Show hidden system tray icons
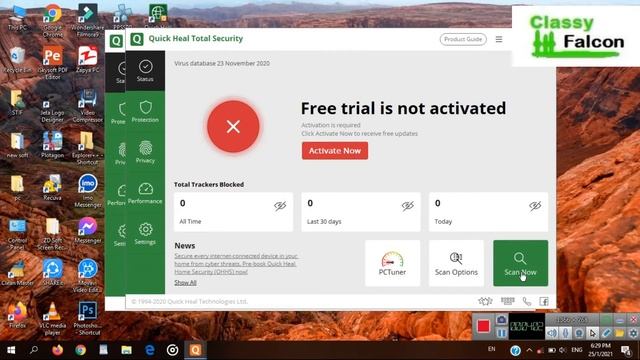 tap(529, 350)
